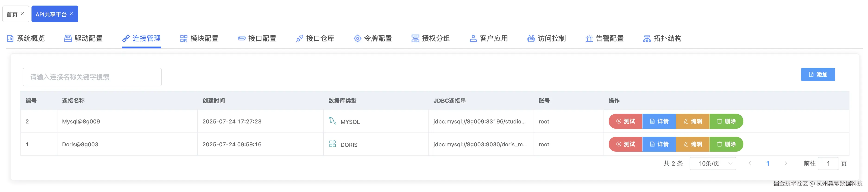This screenshot has height=192, width=868.
Task: Select the 连接管理 tab
Action: pos(141,38)
